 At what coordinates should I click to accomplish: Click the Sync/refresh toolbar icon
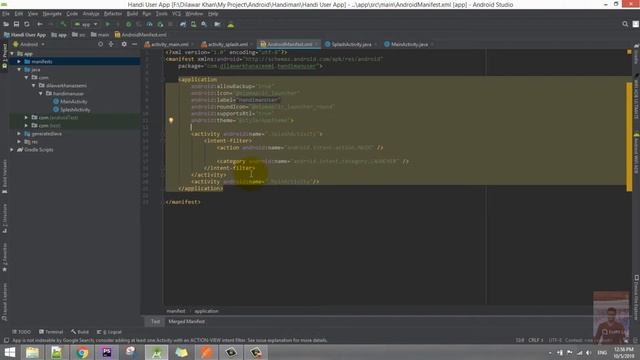click(x=27, y=24)
